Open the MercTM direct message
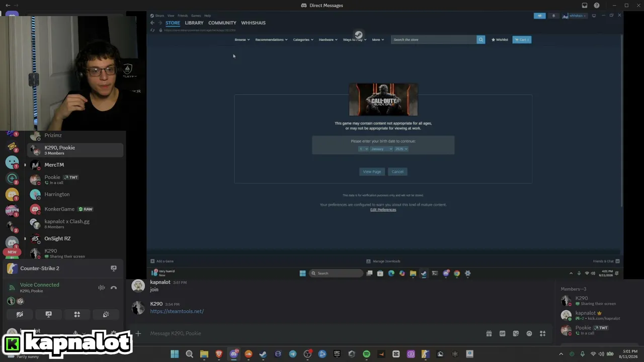This screenshot has height=362, width=644. coord(75,165)
